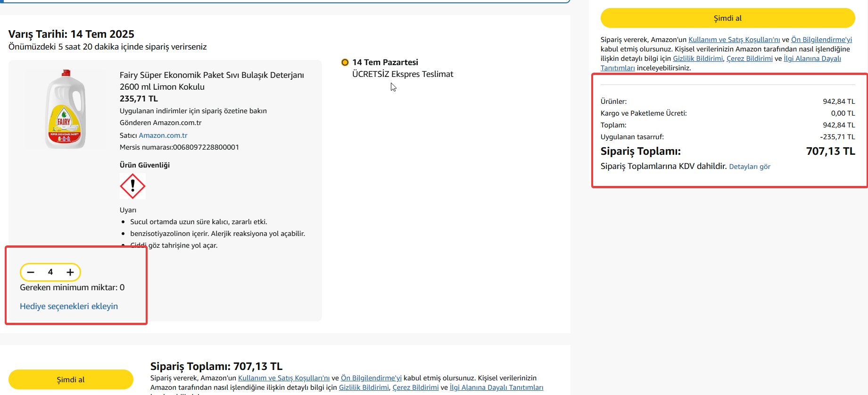Open Kullanım ve Satış Koşulları'nı link in bottom section
The image size is (868, 395).
tap(284, 378)
